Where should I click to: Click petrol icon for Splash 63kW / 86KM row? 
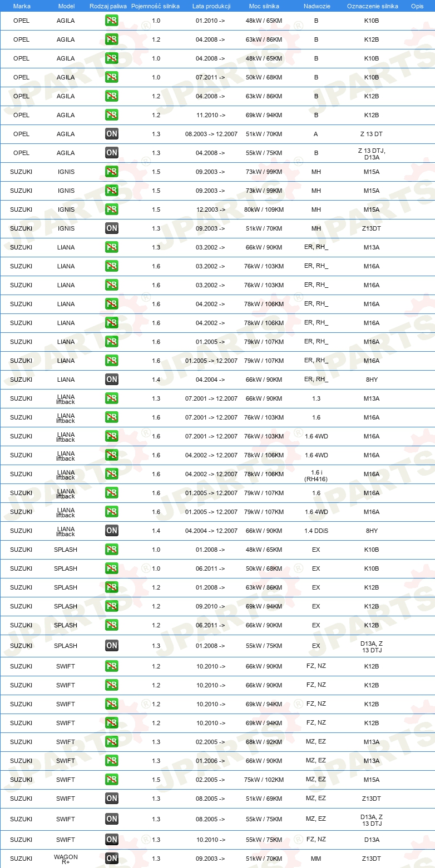tap(112, 587)
